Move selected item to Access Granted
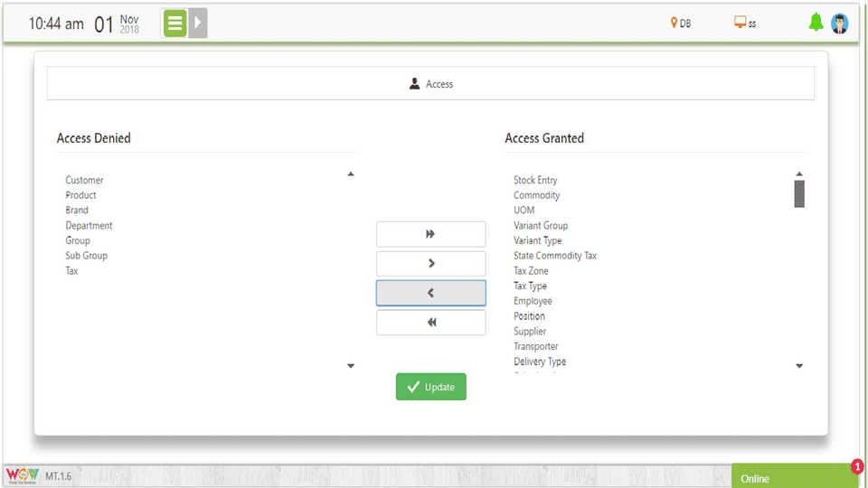This screenshot has height=488, width=868. tap(430, 263)
